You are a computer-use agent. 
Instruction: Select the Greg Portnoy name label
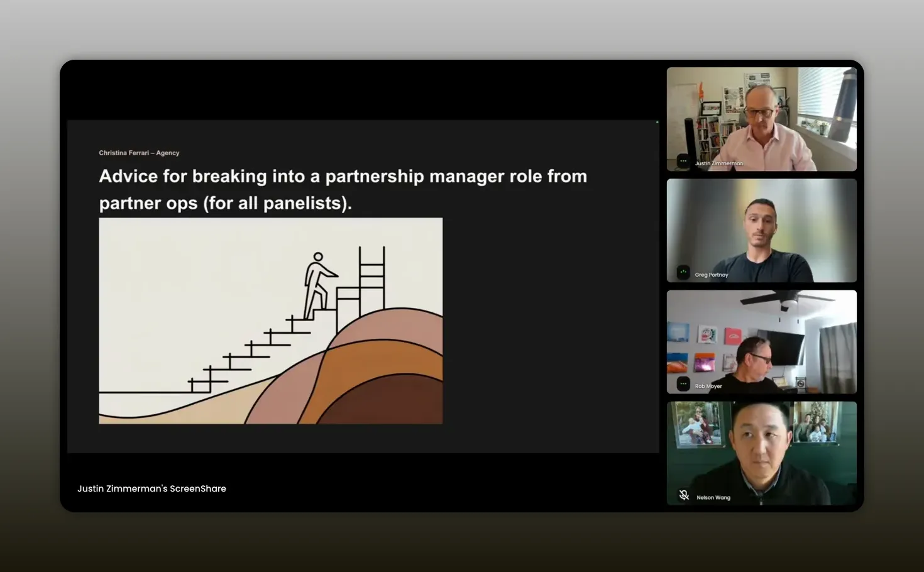[x=712, y=275]
